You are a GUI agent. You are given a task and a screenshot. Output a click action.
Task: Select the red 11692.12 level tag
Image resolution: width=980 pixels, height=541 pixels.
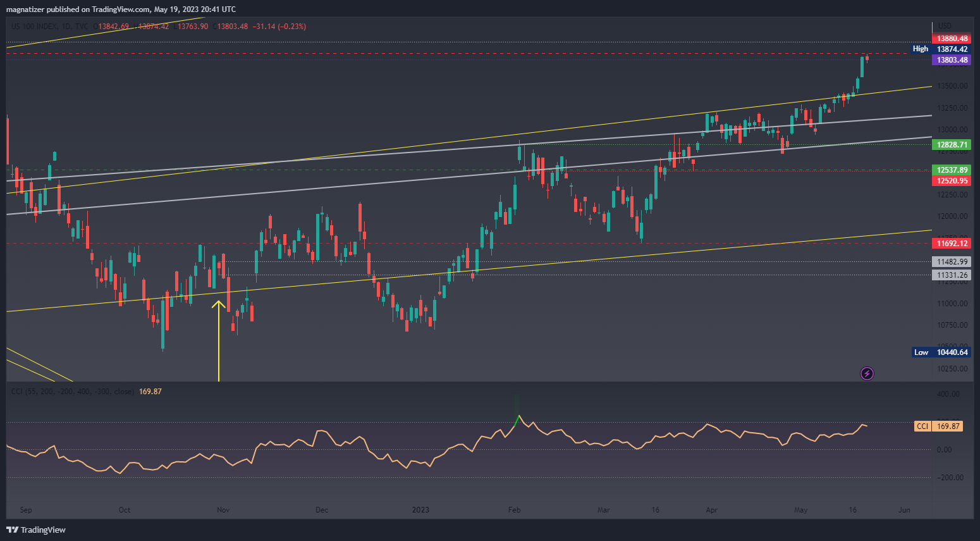tap(952, 244)
